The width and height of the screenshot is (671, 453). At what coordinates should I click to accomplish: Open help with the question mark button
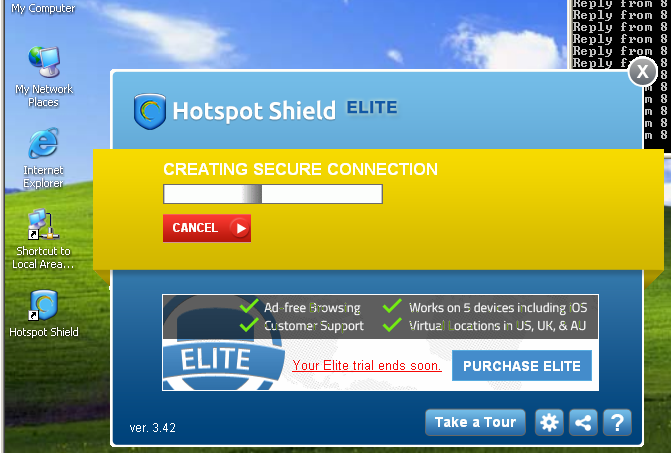coord(617,423)
